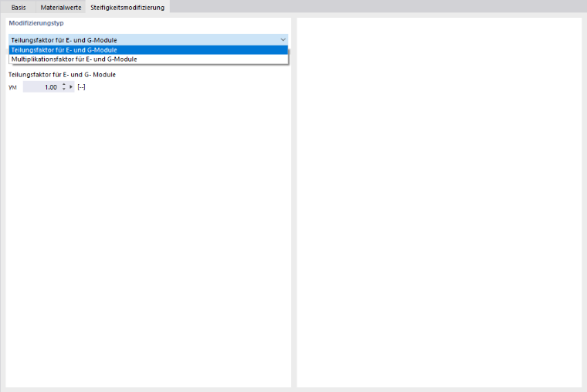Open the Materialwerte tab

(61, 8)
